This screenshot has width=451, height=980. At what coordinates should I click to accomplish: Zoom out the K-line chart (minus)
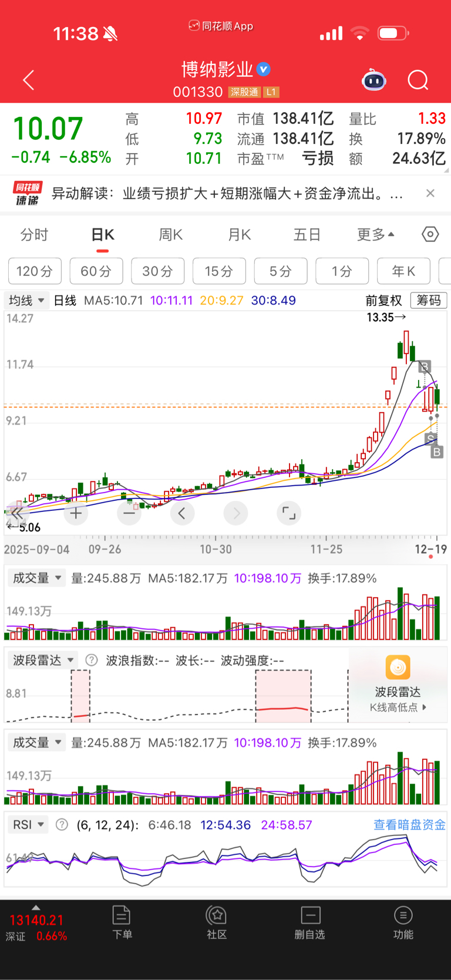coord(129,513)
